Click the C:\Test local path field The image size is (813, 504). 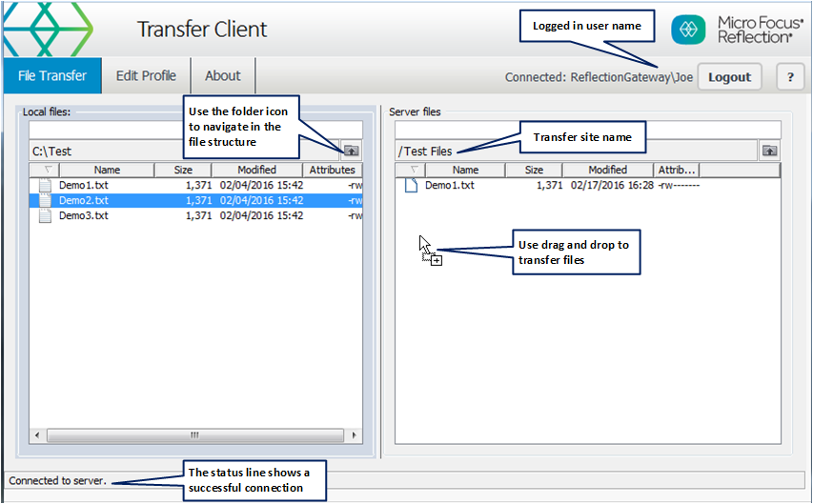click(184, 151)
